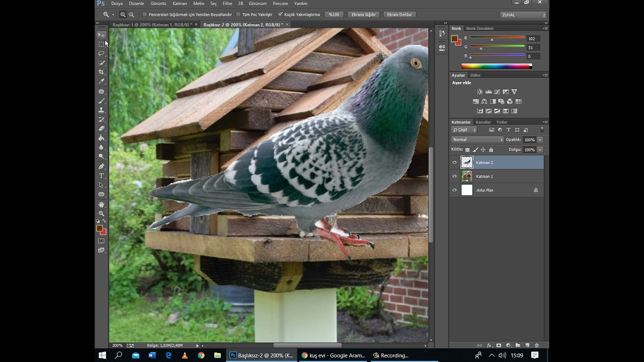Add a Brightness/Contrast adjustment

(x=480, y=92)
